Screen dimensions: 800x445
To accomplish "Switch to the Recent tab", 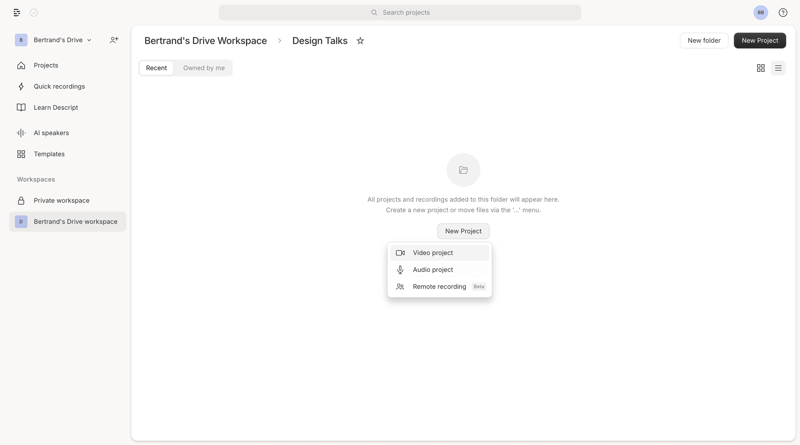I will pyautogui.click(x=156, y=68).
